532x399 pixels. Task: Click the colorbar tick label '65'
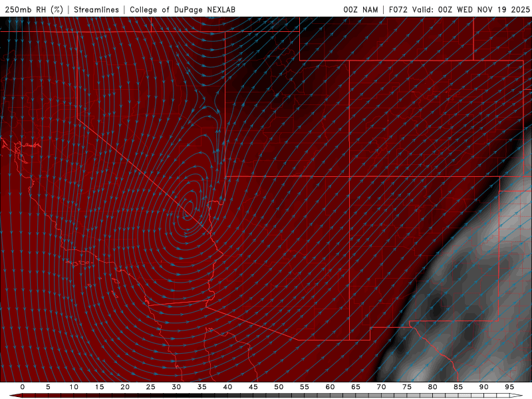tap(356, 387)
